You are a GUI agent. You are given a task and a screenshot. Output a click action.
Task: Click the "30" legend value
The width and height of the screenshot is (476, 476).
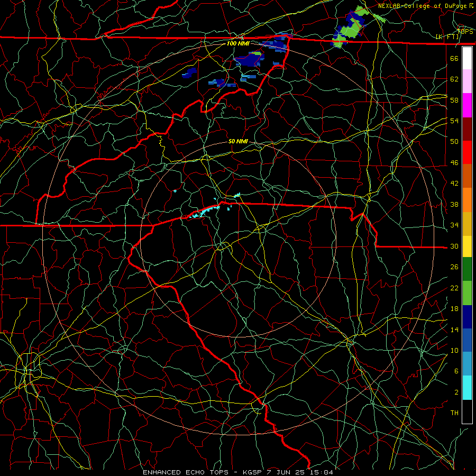click(454, 246)
